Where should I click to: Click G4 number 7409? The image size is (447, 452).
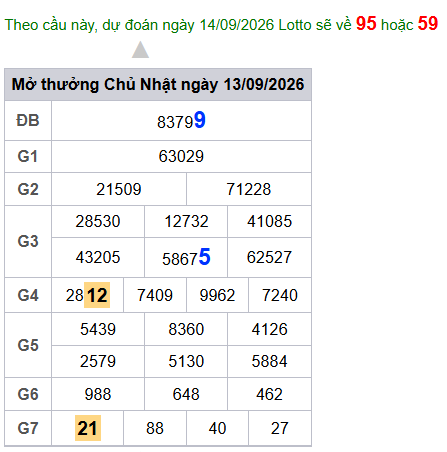tap(155, 295)
